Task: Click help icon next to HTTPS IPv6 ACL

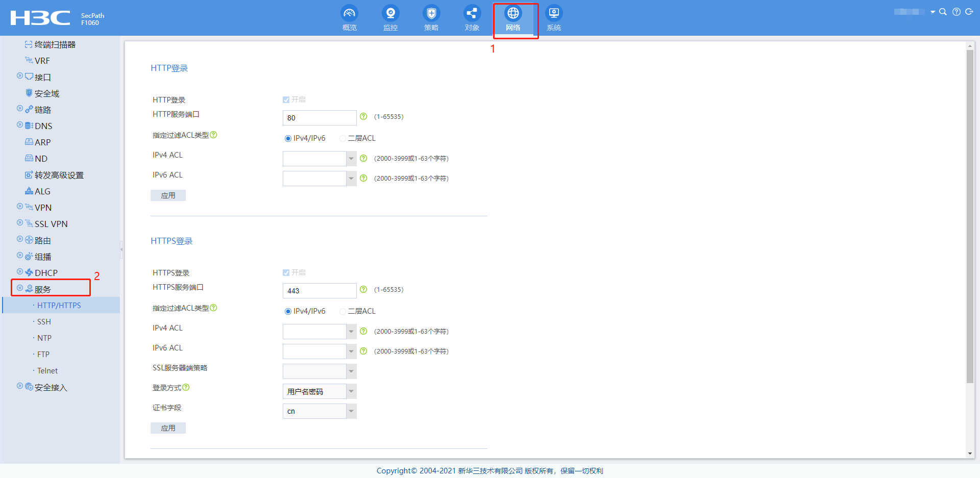Action: [x=363, y=351]
